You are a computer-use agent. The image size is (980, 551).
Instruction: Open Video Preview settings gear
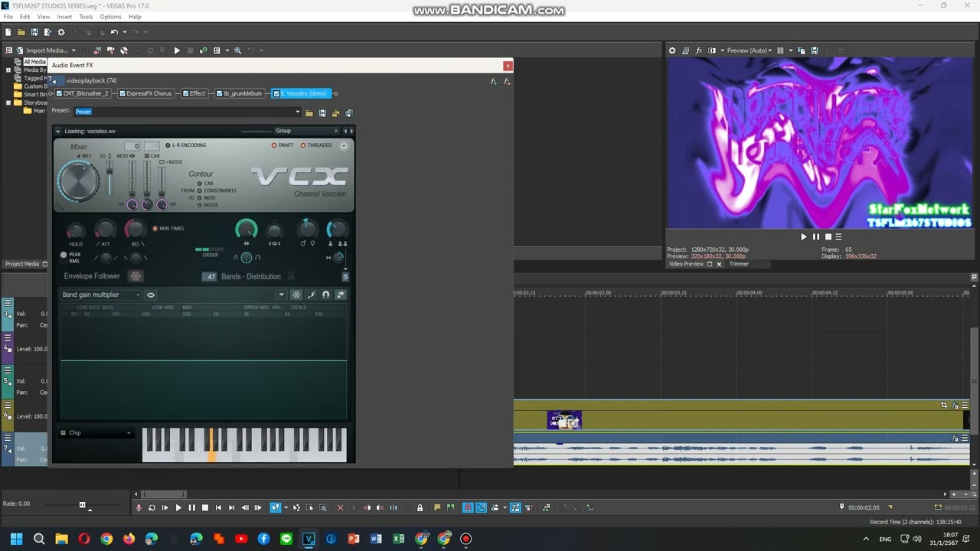672,51
